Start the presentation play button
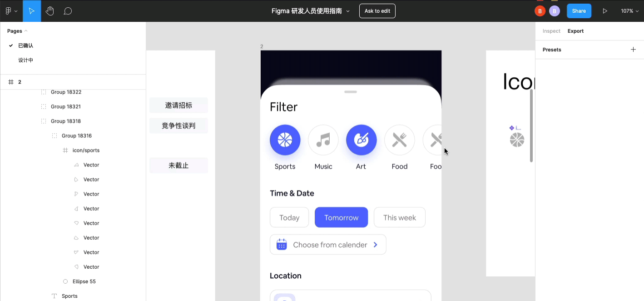The image size is (644, 301). pos(605,11)
